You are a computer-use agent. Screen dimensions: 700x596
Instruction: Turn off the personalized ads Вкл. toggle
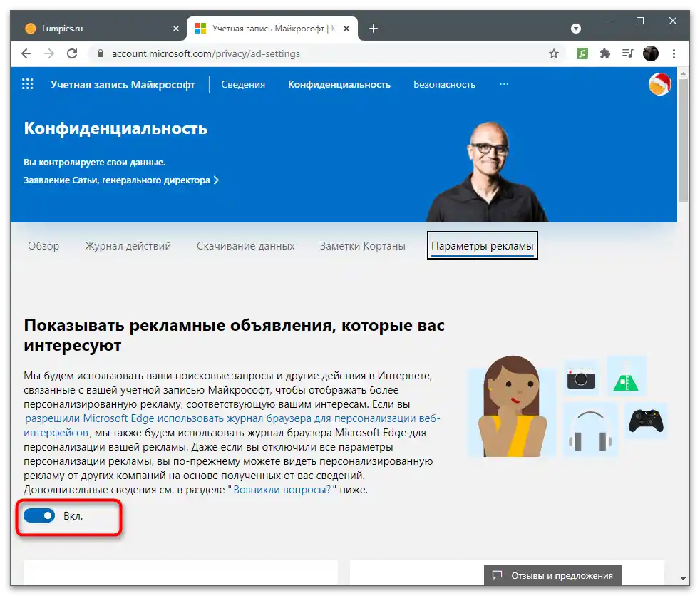(x=39, y=516)
